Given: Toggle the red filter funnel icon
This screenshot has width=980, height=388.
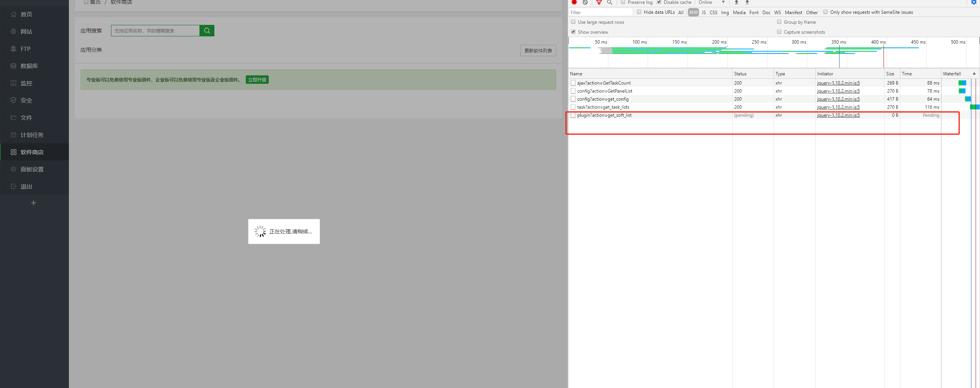Looking at the screenshot, I should (599, 2).
